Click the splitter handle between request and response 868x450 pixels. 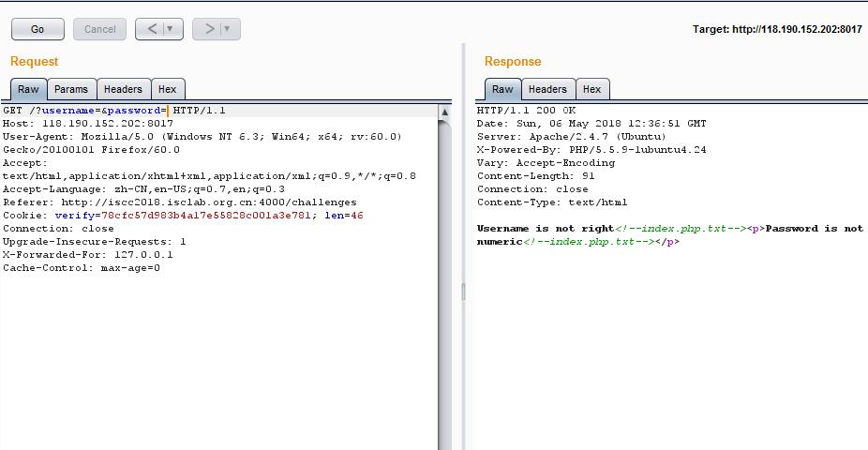(x=463, y=292)
